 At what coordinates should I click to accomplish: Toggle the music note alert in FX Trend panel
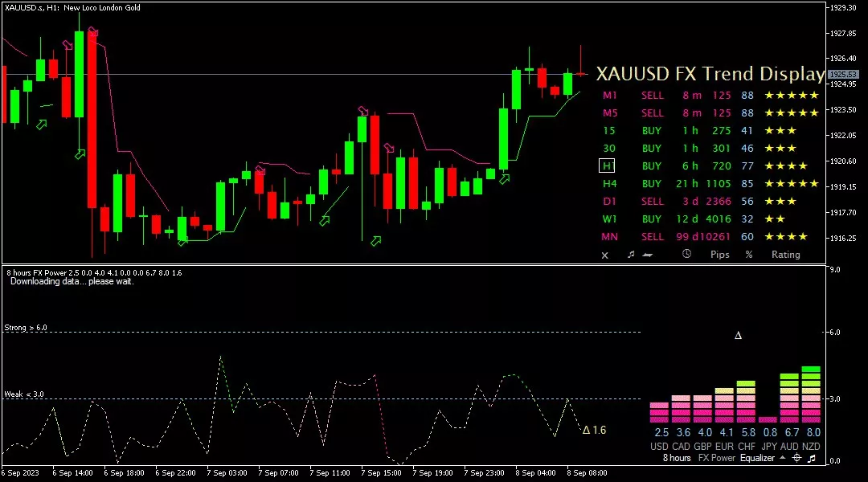click(x=631, y=255)
